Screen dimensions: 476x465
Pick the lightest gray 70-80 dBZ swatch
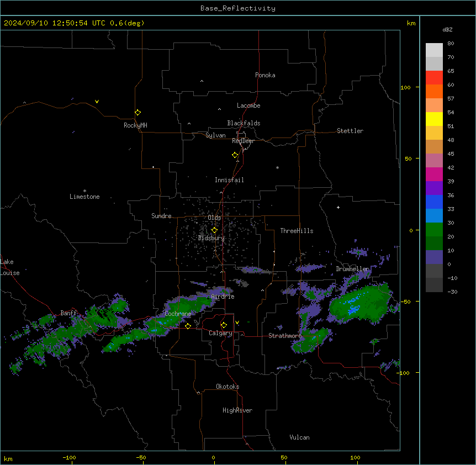(434, 50)
